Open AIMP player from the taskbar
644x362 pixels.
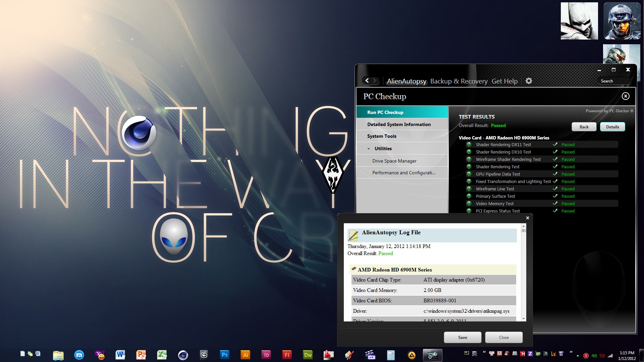point(412,355)
